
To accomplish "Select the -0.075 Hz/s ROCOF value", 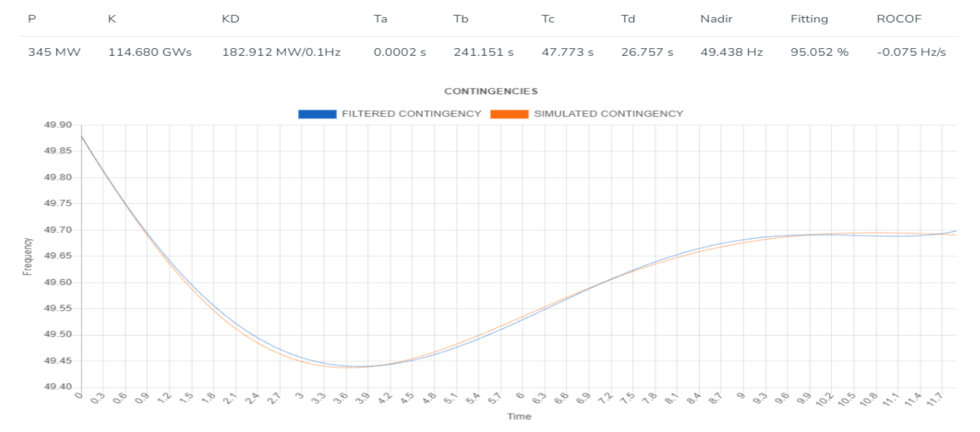I will [x=911, y=52].
